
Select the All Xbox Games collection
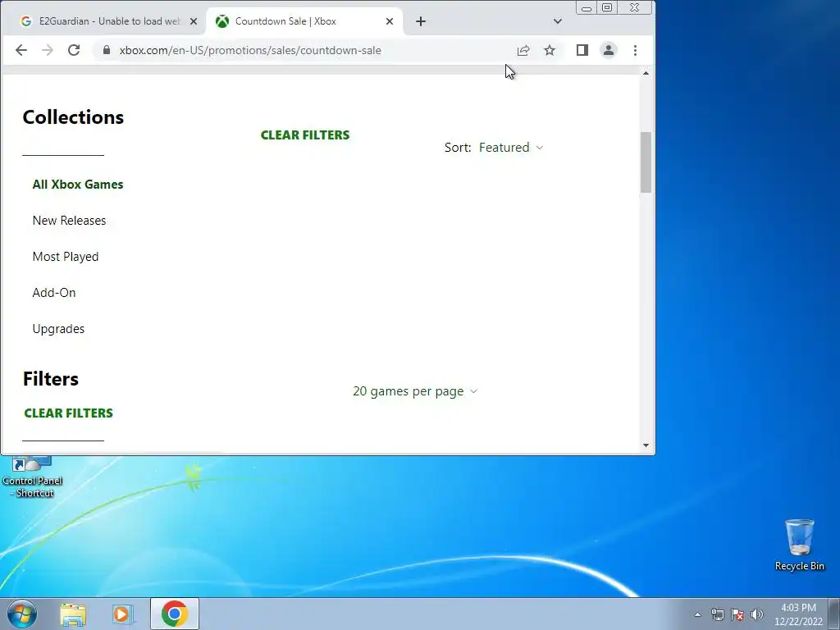78,185
